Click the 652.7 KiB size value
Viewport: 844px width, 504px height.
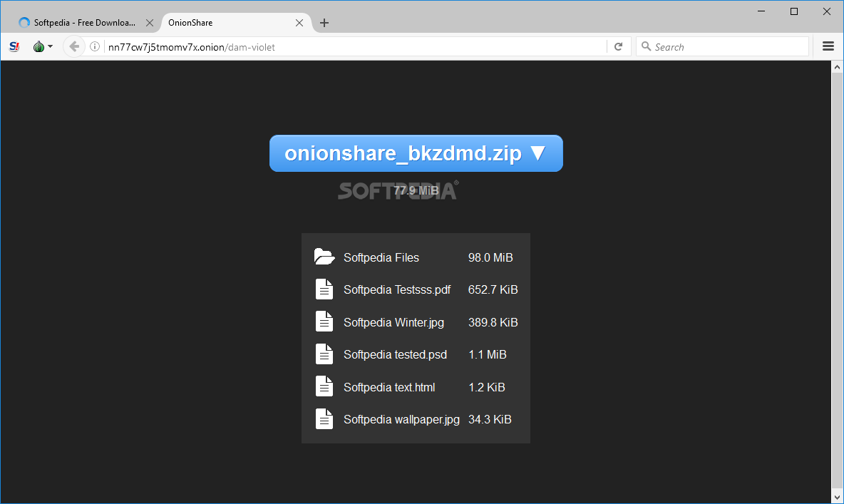[x=493, y=289]
